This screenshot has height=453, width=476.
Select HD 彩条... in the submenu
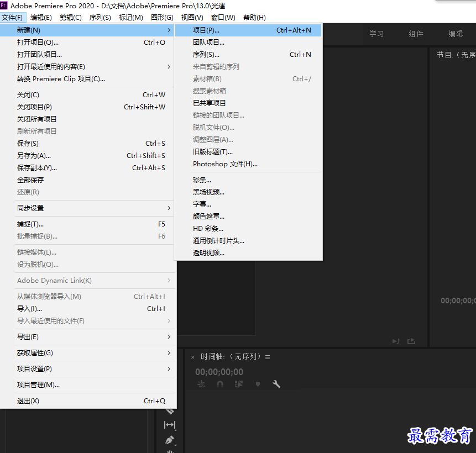tap(248, 229)
